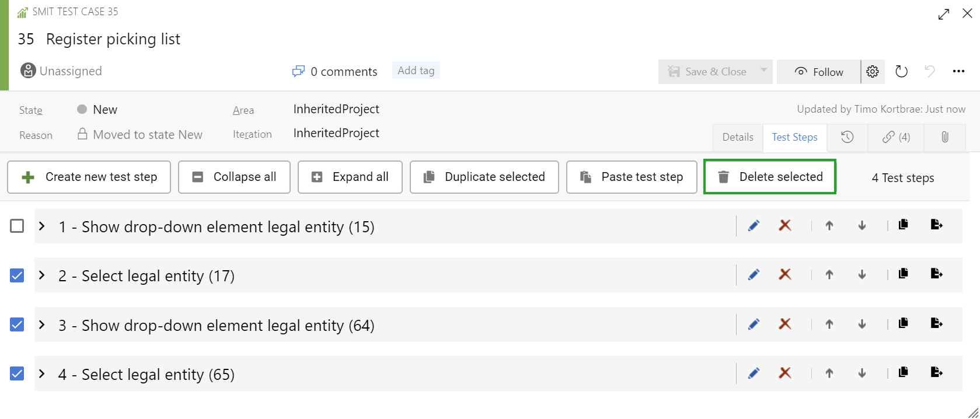
Task: Click the refresh icon in header
Action: (x=901, y=72)
